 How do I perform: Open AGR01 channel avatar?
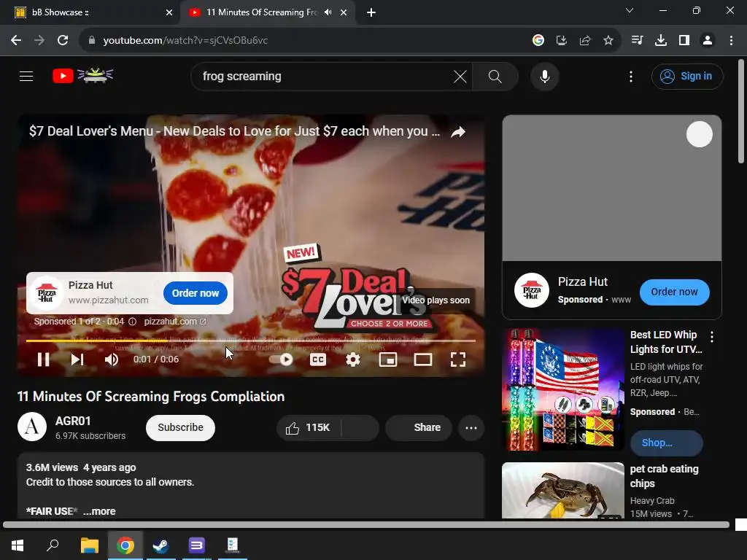(x=32, y=427)
